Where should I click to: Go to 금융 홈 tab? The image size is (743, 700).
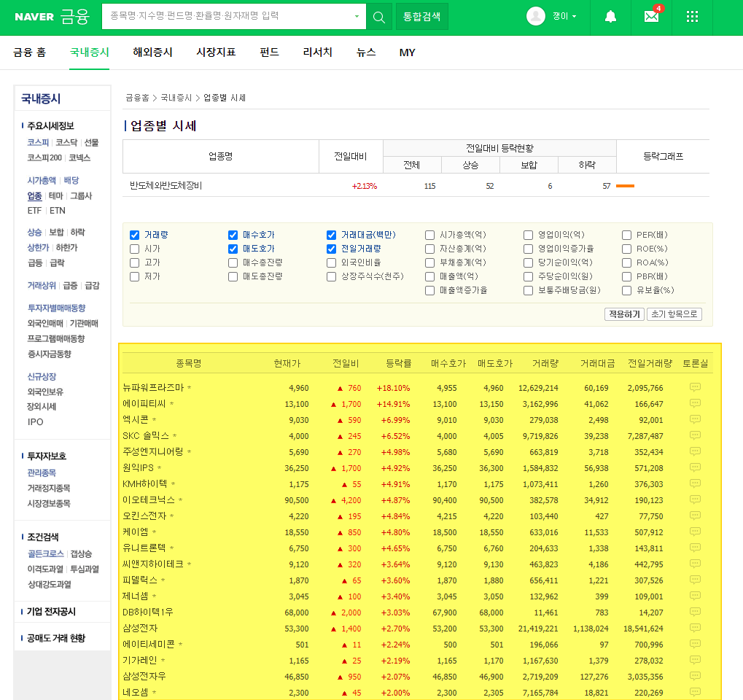click(29, 52)
